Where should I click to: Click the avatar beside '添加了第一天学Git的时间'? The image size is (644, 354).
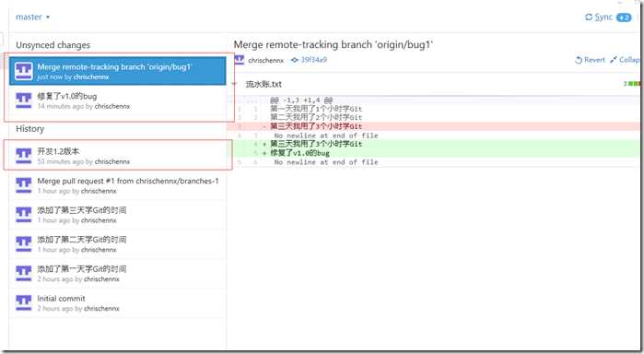pos(23,274)
